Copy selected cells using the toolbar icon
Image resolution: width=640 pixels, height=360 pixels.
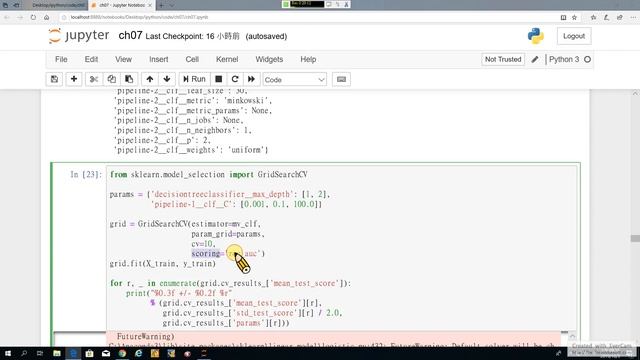coord(111,79)
